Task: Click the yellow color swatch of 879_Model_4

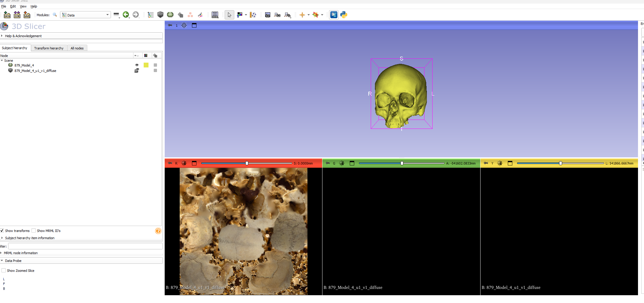Action: coord(146,65)
